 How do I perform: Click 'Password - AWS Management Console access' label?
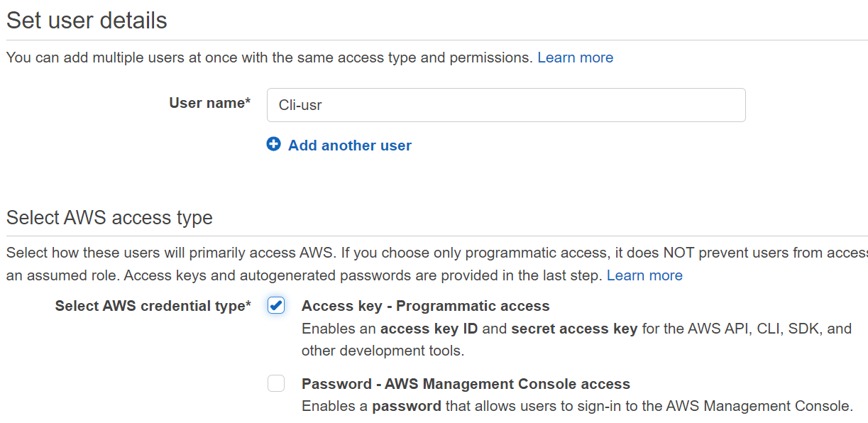[x=466, y=384]
